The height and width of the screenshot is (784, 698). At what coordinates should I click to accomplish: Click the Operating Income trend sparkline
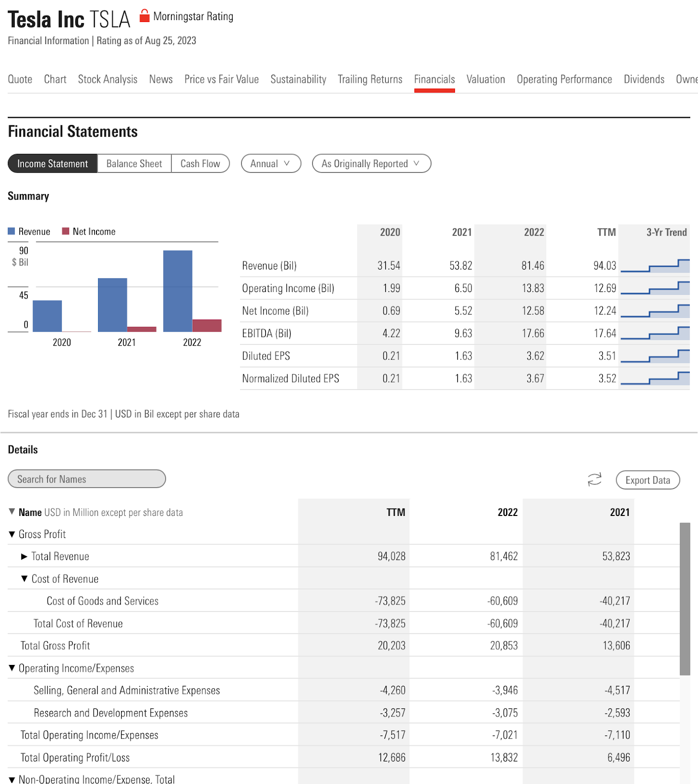(655, 288)
